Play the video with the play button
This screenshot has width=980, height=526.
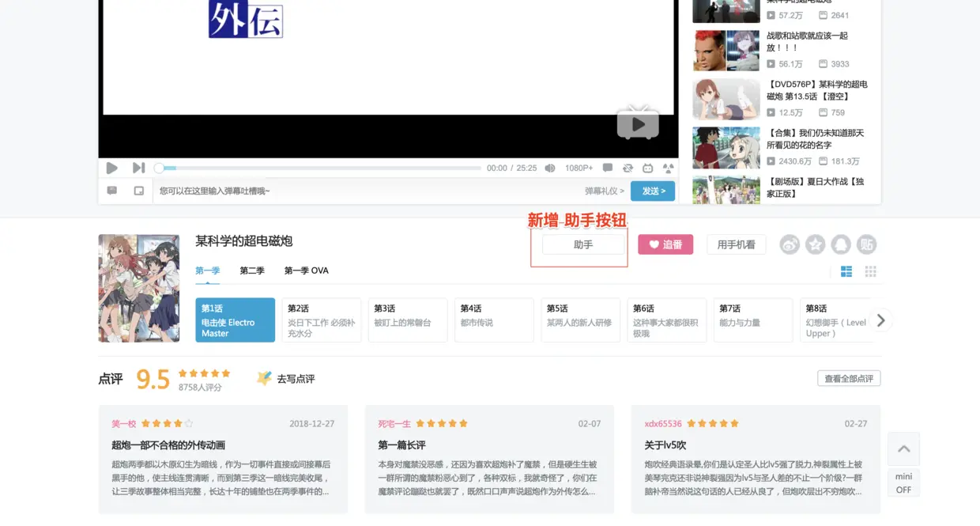pyautogui.click(x=111, y=168)
